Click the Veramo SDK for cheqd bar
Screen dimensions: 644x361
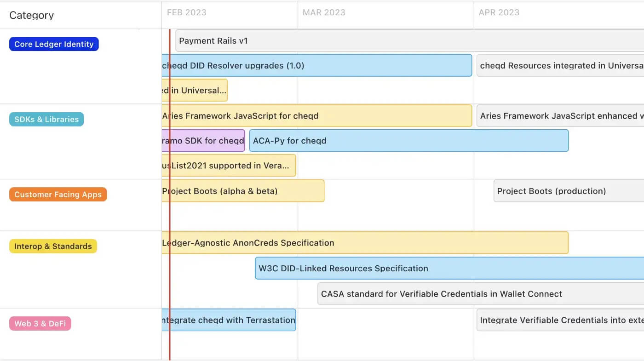point(203,141)
